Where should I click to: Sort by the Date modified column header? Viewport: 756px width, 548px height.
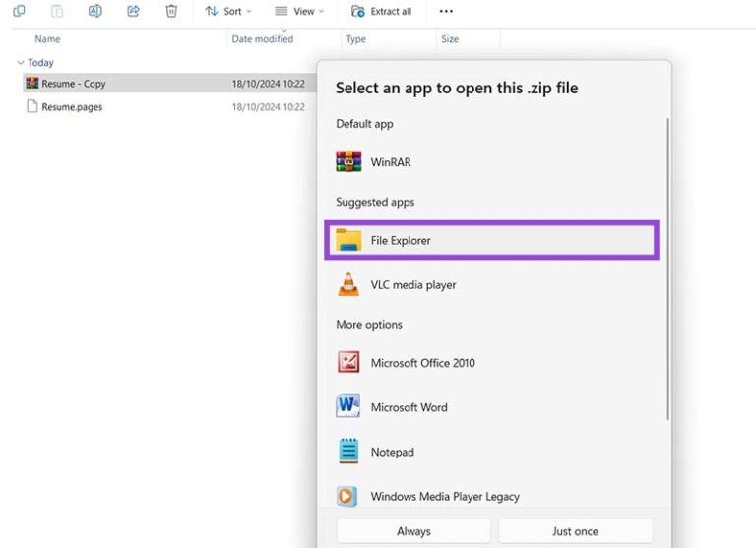coord(262,39)
